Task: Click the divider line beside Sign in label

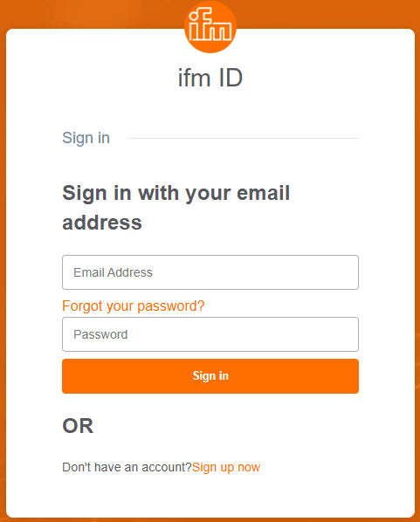Action: click(243, 138)
